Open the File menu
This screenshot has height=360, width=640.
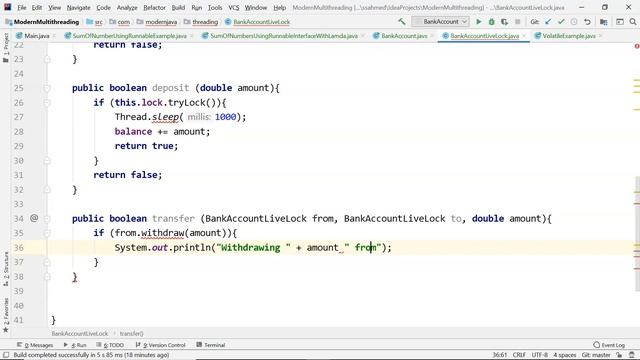[x=22, y=7]
